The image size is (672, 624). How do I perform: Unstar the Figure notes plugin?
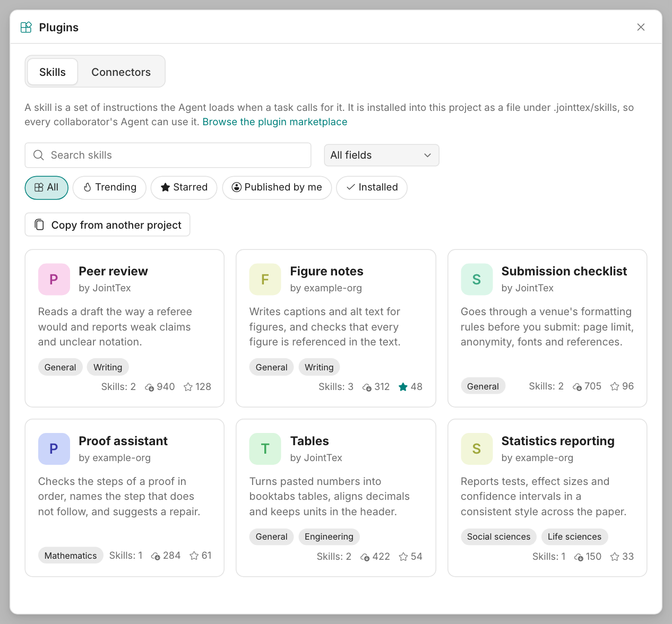403,387
